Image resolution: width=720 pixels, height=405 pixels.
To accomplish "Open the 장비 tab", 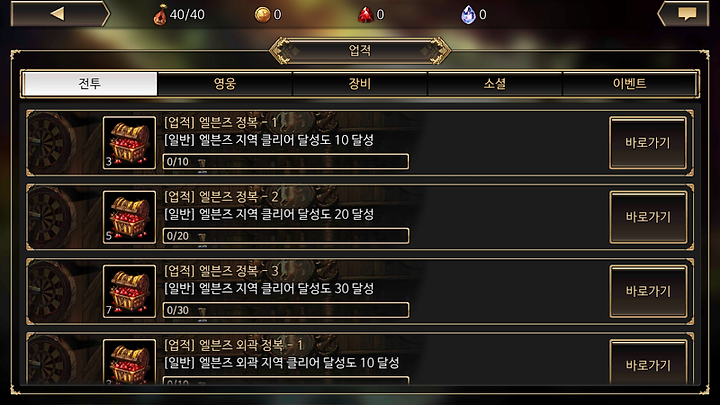I will tap(360, 84).
